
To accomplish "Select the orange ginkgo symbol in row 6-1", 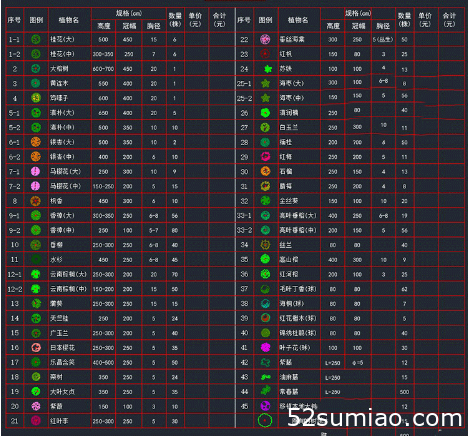I will 36,142.
